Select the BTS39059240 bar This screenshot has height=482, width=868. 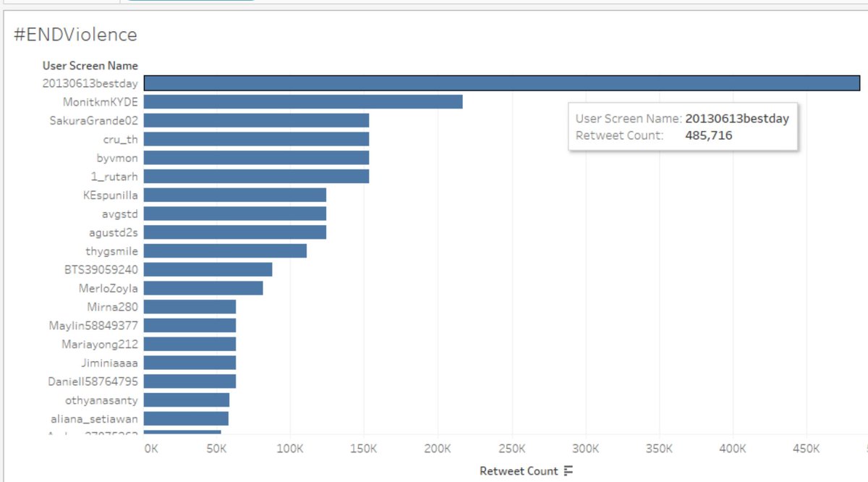[x=208, y=269]
